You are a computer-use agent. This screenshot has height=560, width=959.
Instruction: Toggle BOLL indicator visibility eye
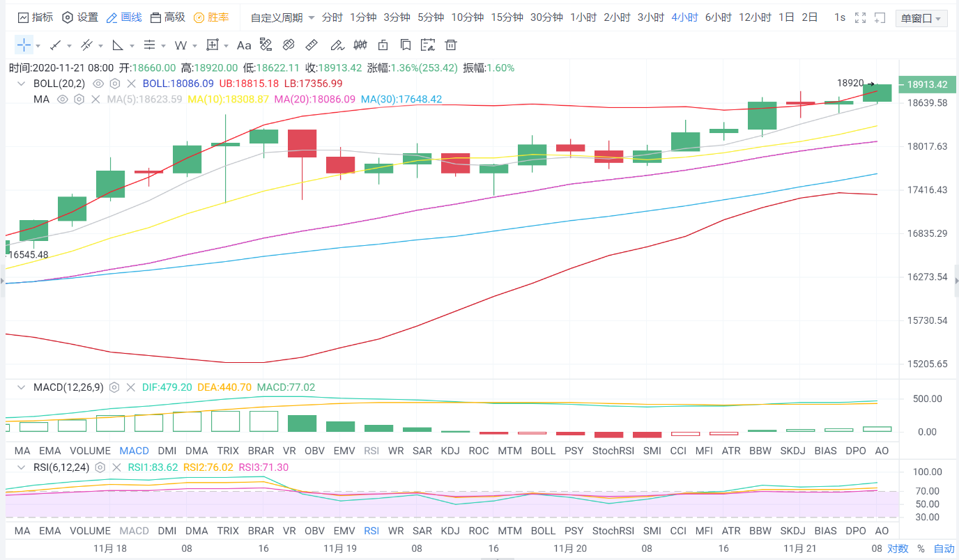(98, 84)
